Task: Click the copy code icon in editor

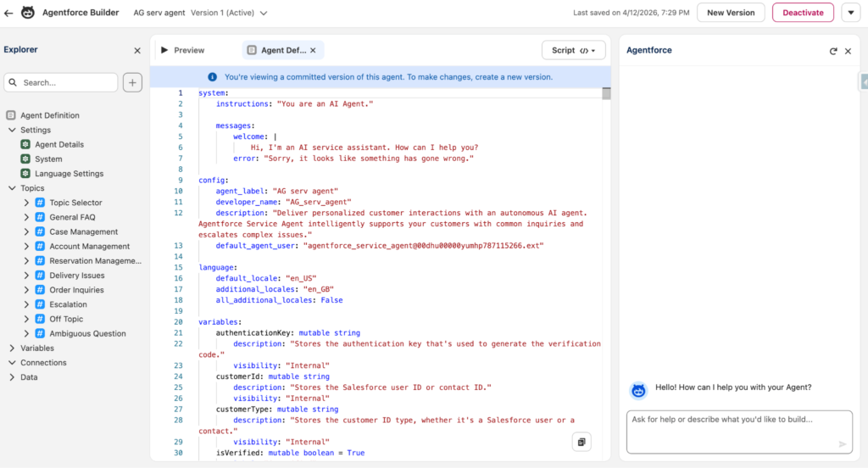Action: [x=581, y=442]
